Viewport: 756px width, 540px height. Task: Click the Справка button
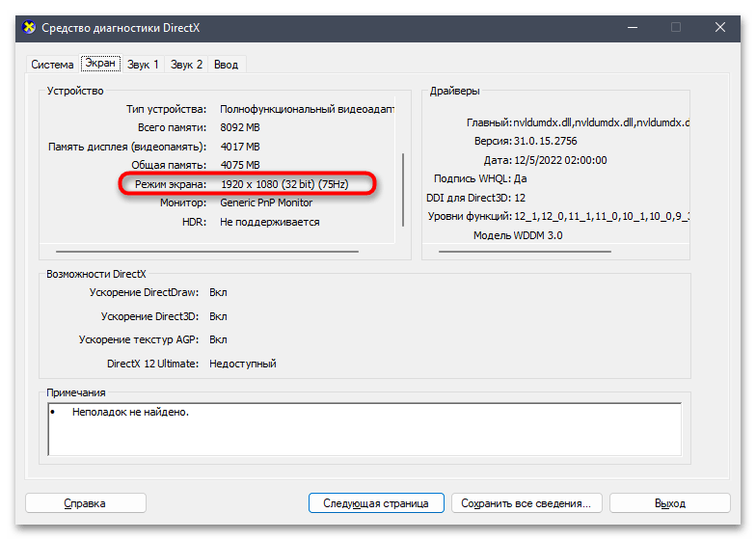(85, 503)
